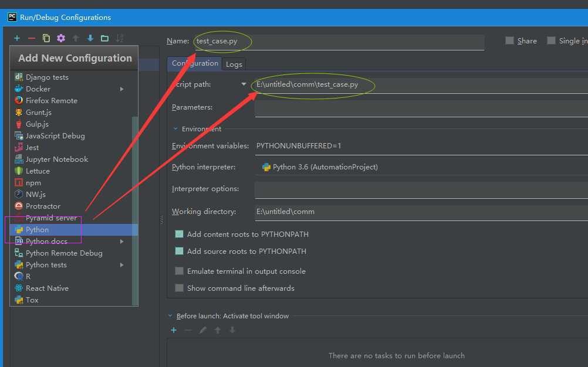The height and width of the screenshot is (367, 588).
Task: Select the highlighted Python configuration type
Action: (74, 230)
